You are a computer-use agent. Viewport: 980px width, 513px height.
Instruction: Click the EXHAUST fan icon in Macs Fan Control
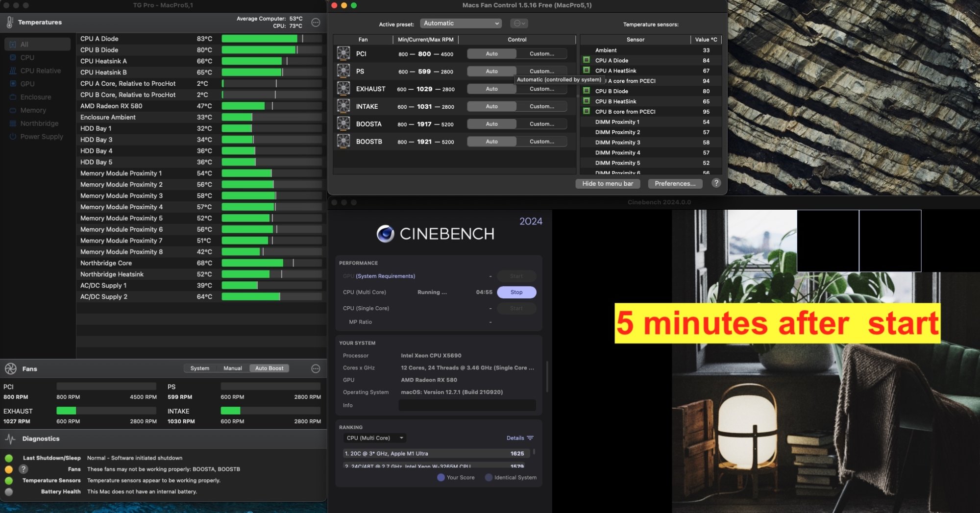[343, 89]
